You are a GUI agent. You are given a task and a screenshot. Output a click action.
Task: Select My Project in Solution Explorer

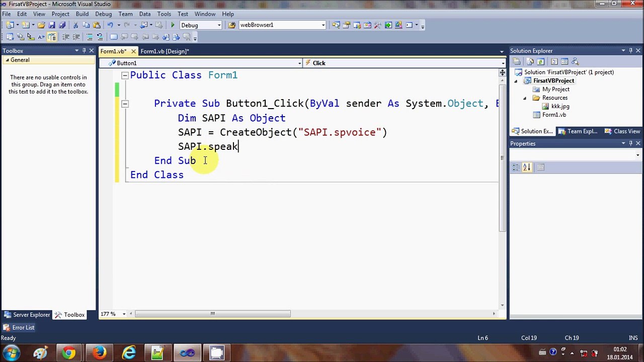point(555,89)
